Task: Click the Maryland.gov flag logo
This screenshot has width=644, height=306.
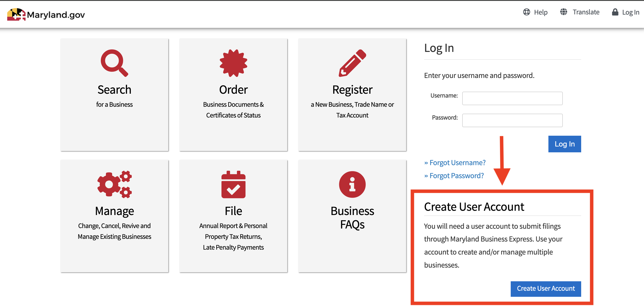Action: tap(16, 14)
